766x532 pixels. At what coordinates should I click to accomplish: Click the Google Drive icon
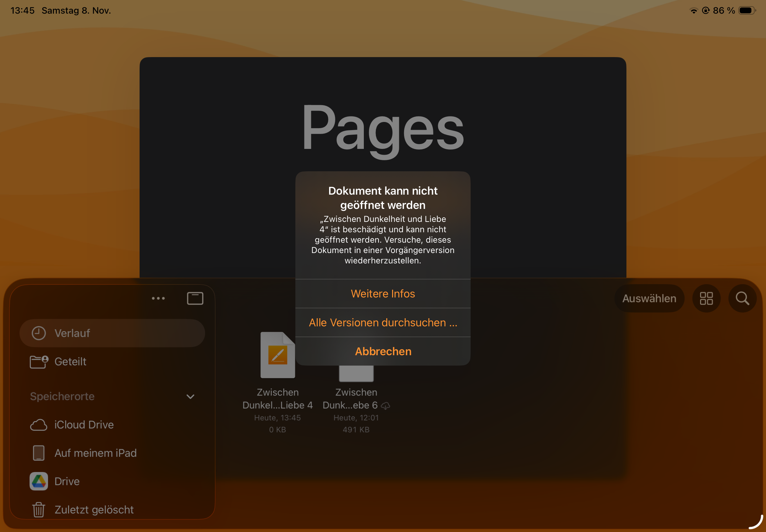[x=39, y=481]
